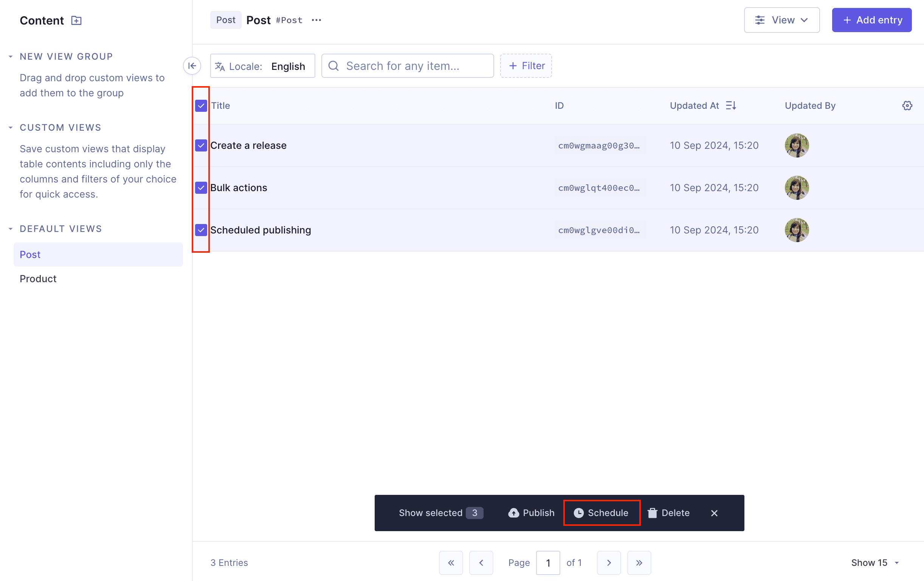Click the Add entry button
This screenshot has height=581, width=924.
tap(871, 20)
